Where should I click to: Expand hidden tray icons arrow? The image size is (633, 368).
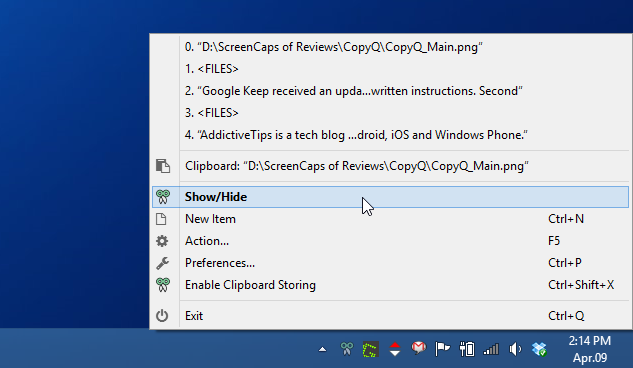(x=322, y=349)
